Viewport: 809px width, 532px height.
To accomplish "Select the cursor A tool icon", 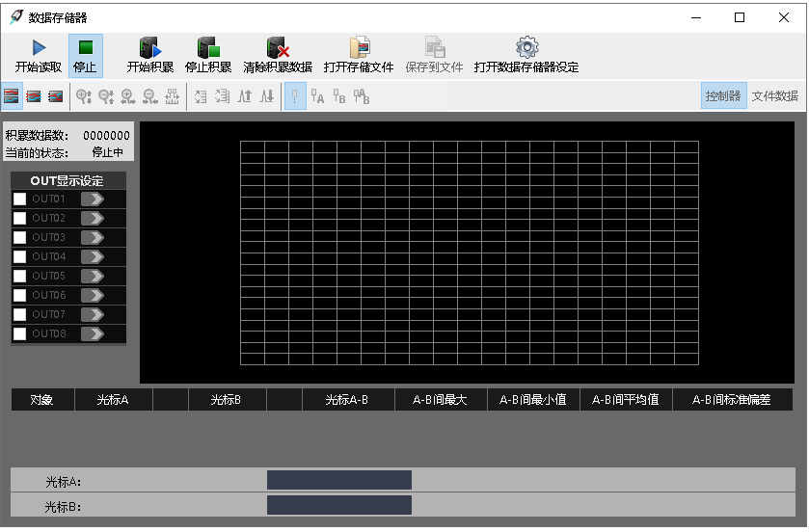I will [317, 96].
